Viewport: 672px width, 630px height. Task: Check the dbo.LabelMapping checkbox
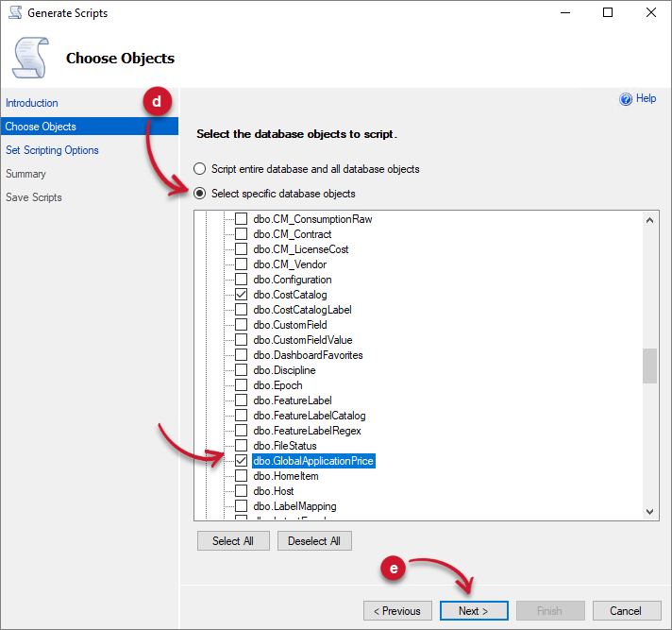tap(242, 506)
